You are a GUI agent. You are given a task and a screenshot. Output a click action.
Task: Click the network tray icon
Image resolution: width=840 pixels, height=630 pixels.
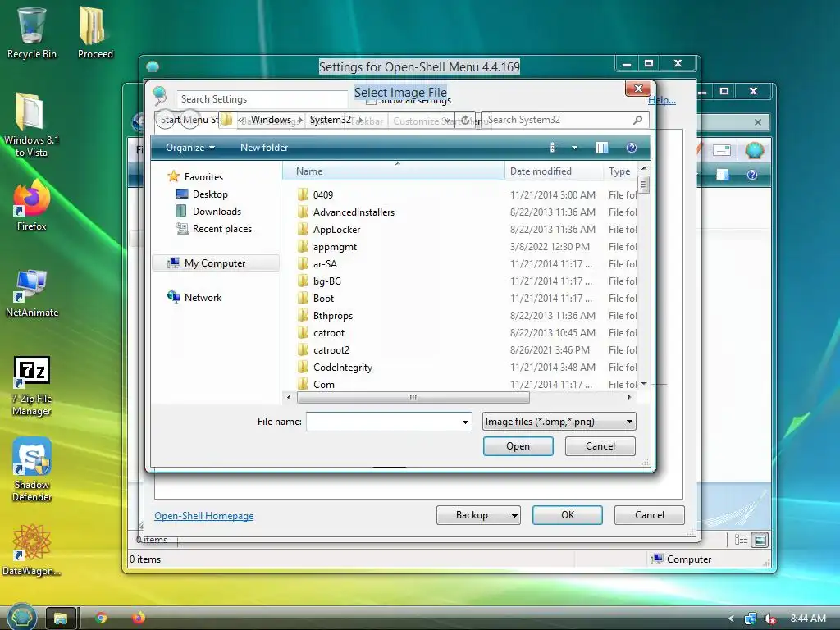[x=751, y=619]
